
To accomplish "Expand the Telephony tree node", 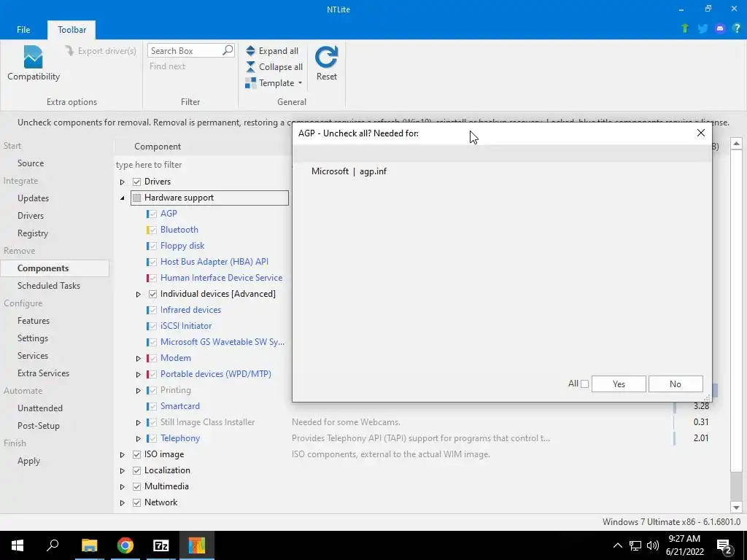I will [138, 438].
